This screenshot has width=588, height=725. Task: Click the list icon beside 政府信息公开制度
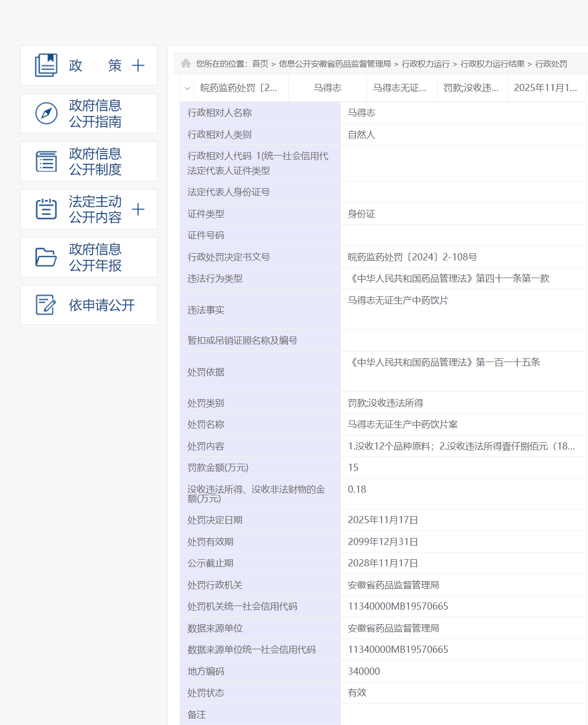[x=46, y=161]
